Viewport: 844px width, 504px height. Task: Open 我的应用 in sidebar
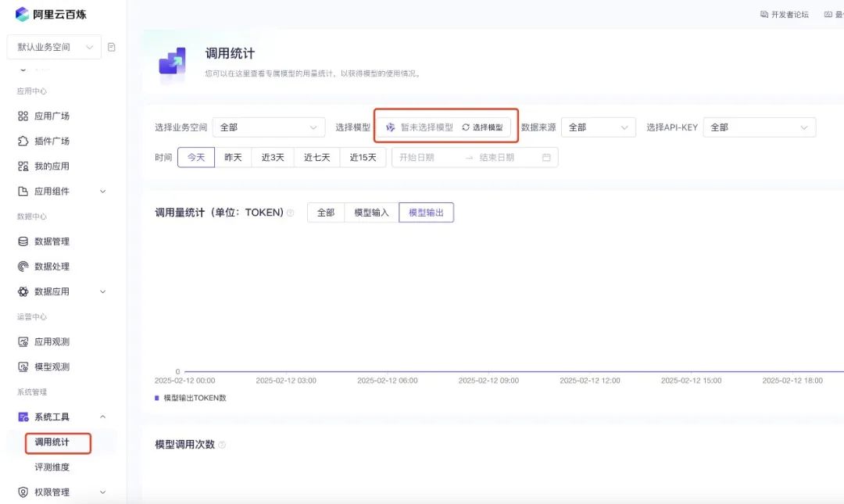click(x=52, y=166)
